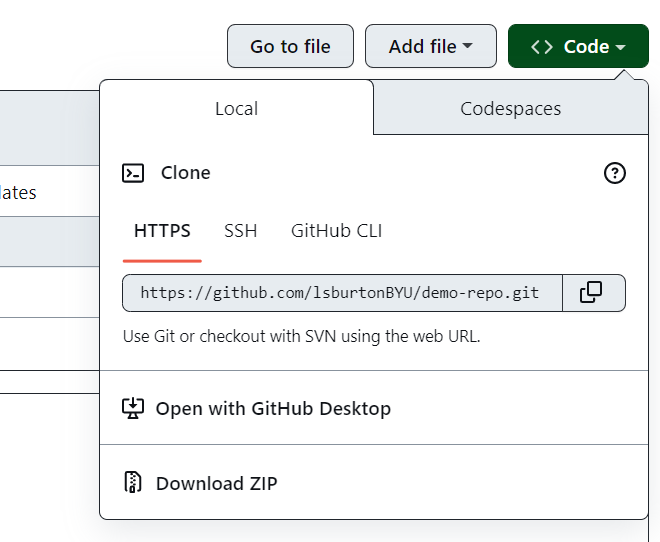Select the HTTPS clone option
The height and width of the screenshot is (542, 660).
pyautogui.click(x=162, y=231)
